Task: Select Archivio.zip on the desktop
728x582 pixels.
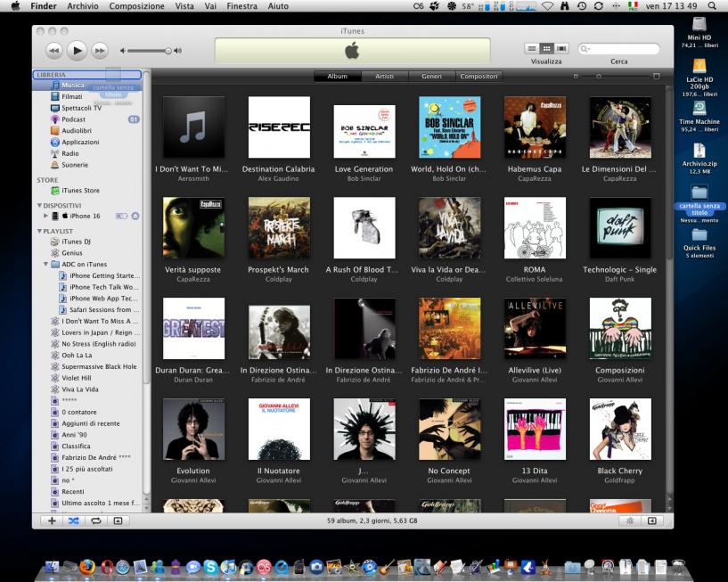Action: 699,159
